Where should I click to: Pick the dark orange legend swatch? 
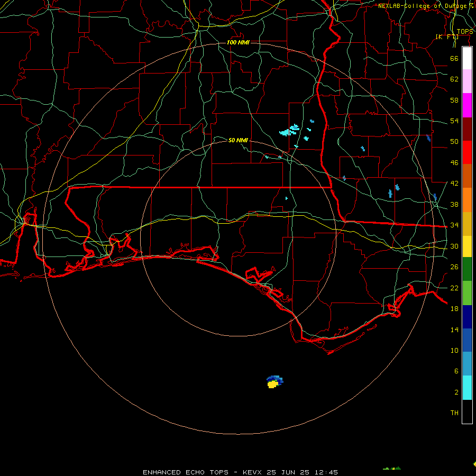(x=467, y=176)
